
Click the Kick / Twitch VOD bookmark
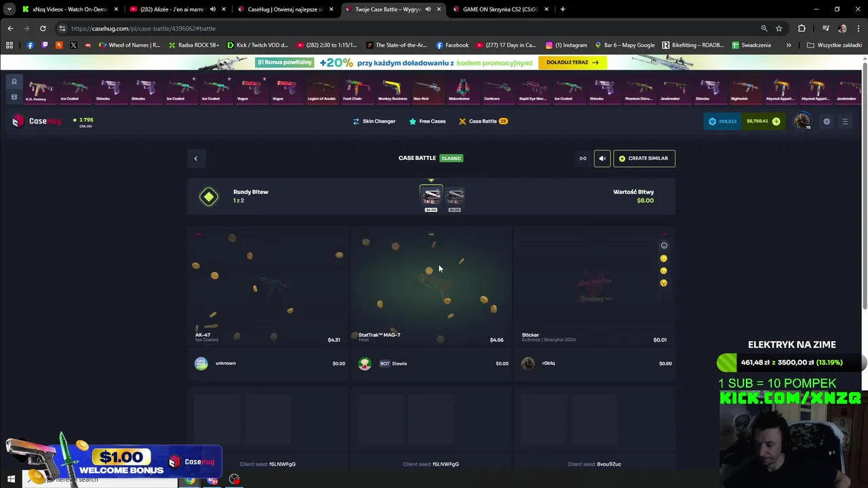pos(257,45)
